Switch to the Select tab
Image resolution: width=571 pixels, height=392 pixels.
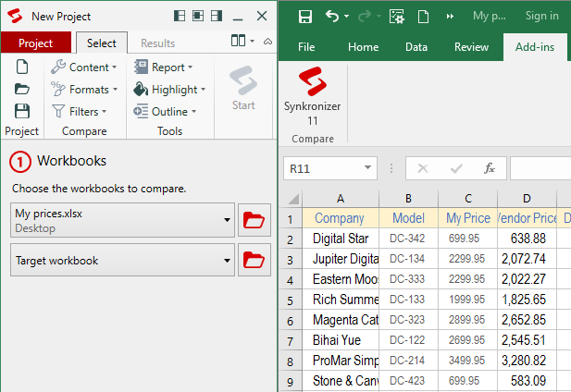click(x=102, y=43)
